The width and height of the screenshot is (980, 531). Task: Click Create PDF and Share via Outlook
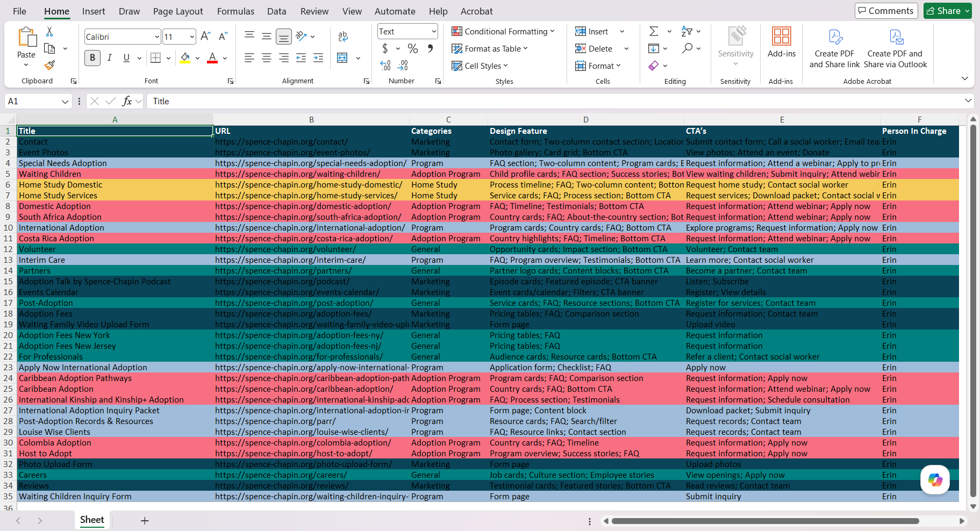coord(895,48)
